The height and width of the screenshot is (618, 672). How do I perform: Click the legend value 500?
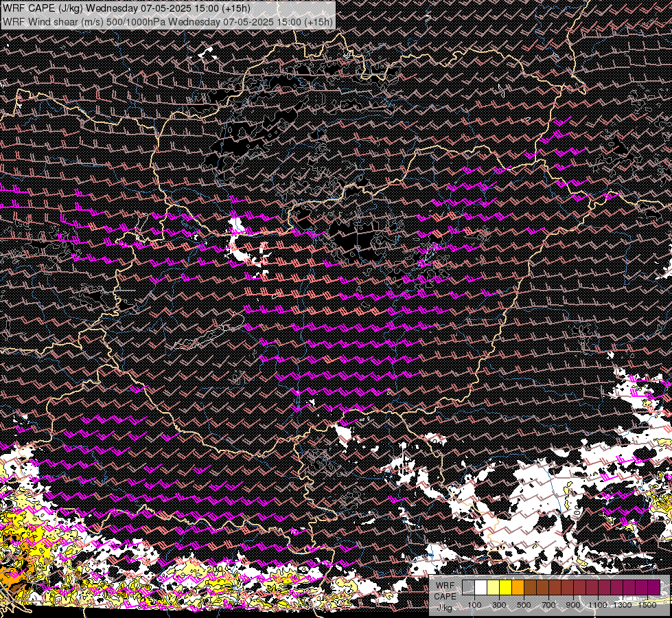[524, 605]
